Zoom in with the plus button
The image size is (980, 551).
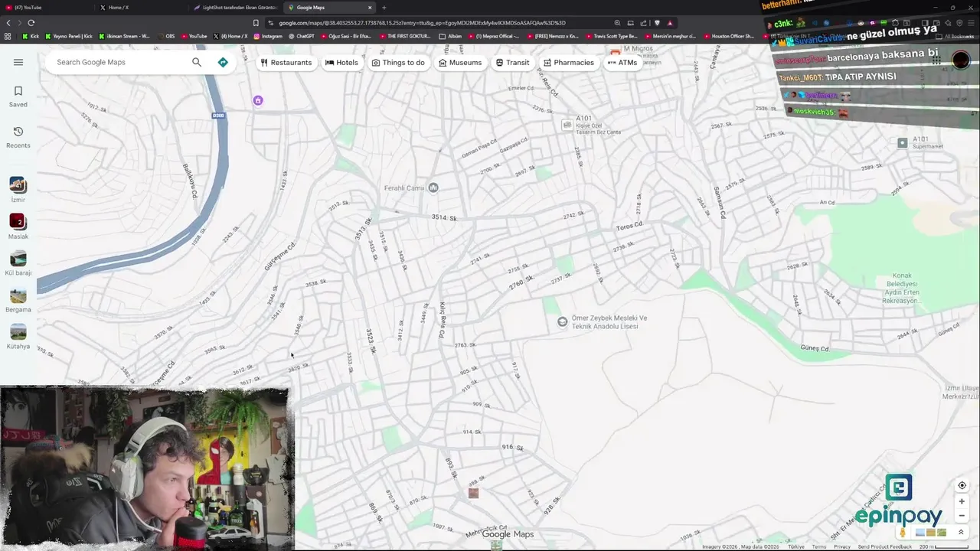coord(962,501)
